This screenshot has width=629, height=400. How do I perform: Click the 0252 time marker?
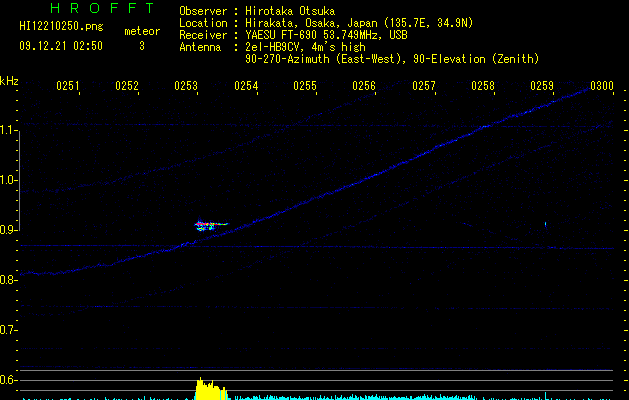click(127, 85)
